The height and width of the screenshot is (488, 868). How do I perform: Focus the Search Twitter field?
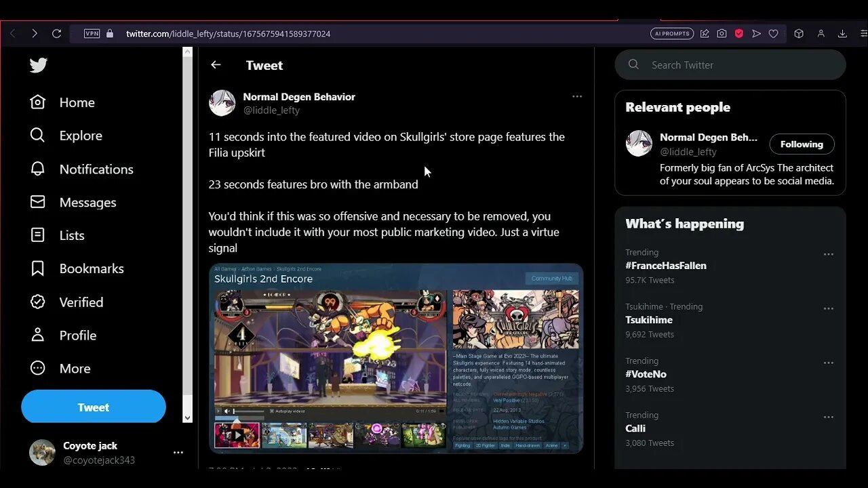pyautogui.click(x=730, y=65)
